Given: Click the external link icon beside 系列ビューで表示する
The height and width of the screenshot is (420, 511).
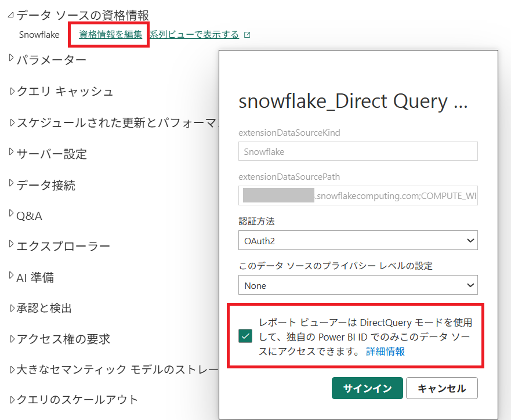Looking at the screenshot, I should [x=247, y=35].
